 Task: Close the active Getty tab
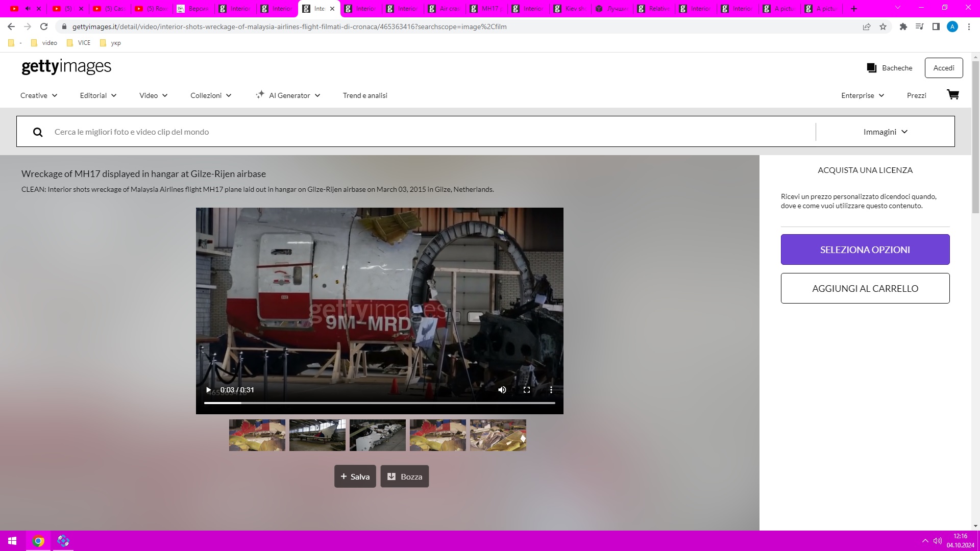[332, 9]
